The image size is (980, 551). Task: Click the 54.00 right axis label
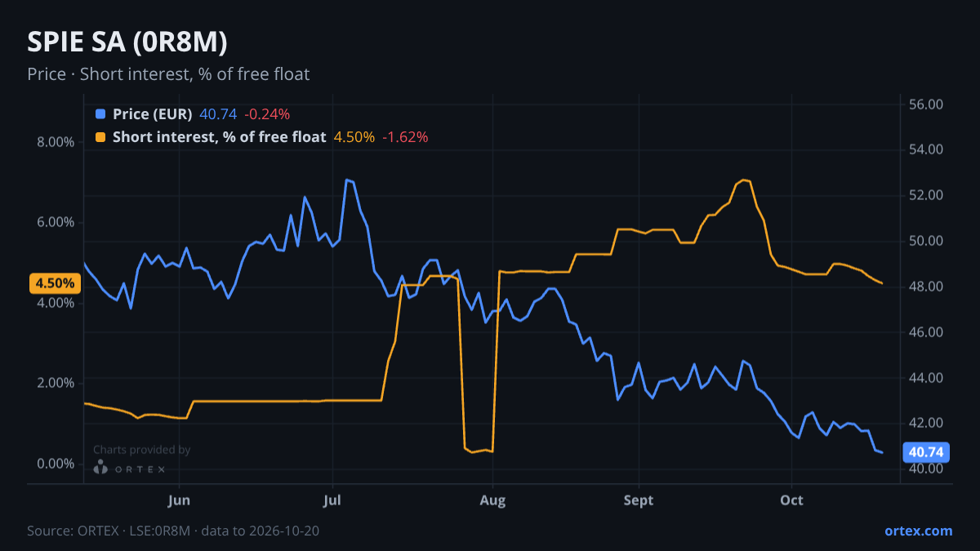[926, 150]
